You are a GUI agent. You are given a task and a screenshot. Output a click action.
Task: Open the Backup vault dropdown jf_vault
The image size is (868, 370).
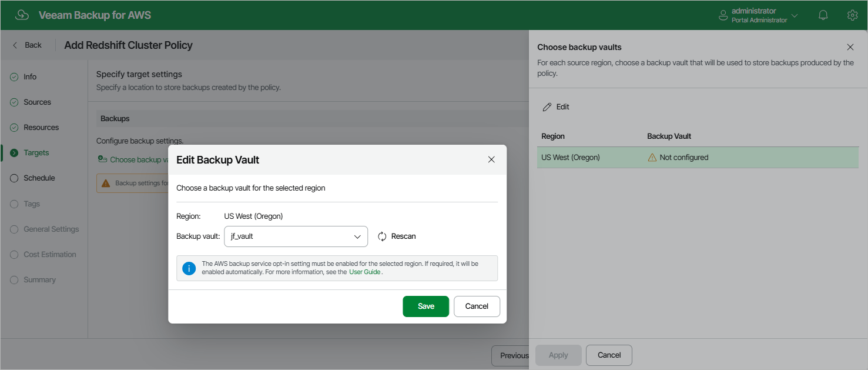296,236
